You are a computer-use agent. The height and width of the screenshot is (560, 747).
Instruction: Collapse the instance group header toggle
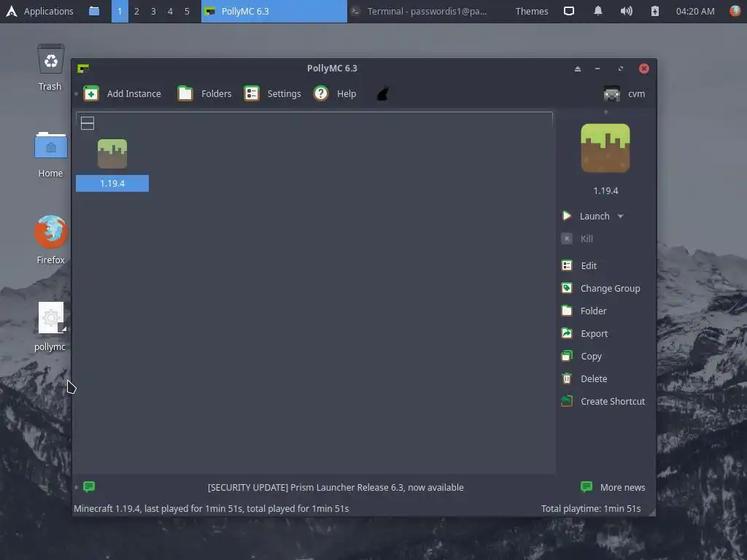coord(88,123)
